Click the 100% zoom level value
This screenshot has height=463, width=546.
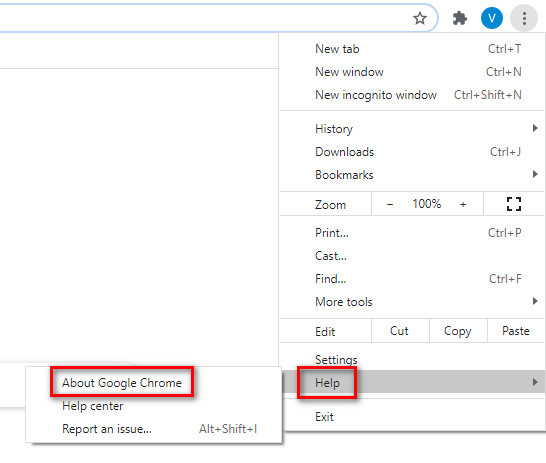[x=427, y=204]
